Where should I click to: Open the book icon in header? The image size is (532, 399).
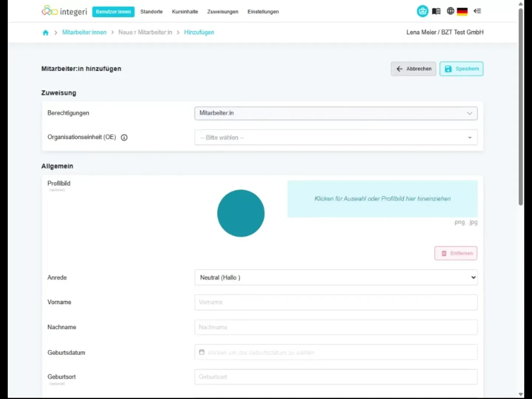point(436,11)
